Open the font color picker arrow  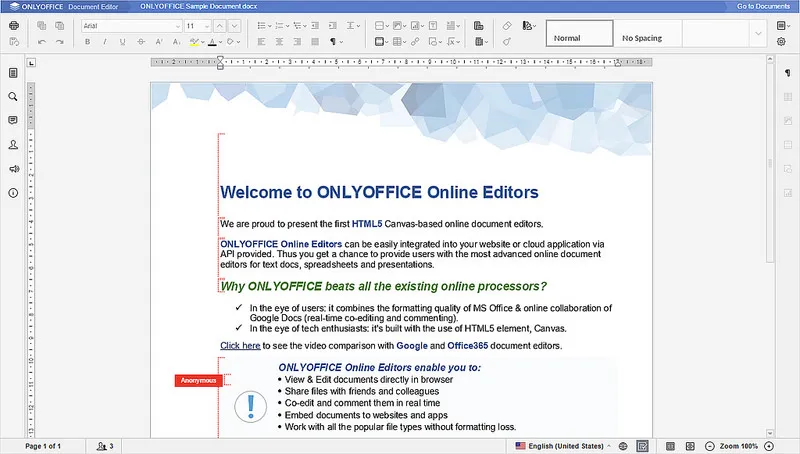coord(221,42)
